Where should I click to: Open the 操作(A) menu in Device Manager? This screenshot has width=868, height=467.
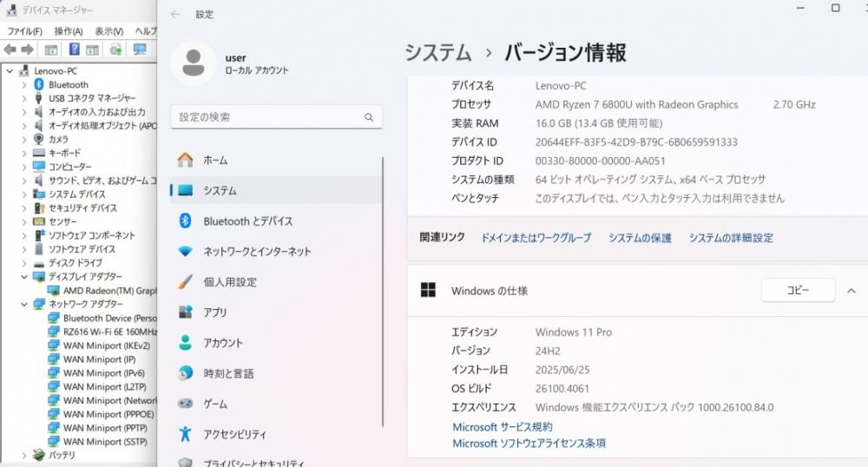(69, 31)
